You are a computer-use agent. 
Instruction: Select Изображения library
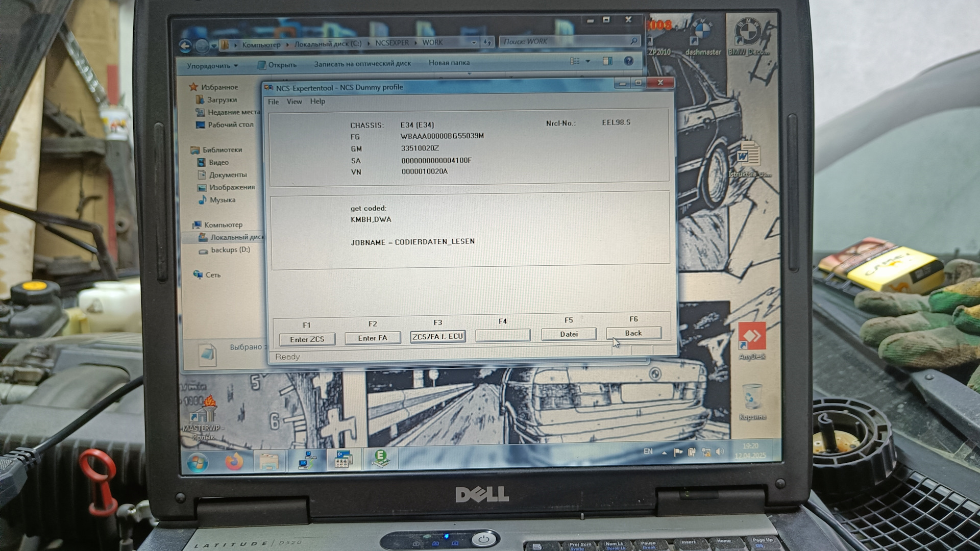click(226, 188)
